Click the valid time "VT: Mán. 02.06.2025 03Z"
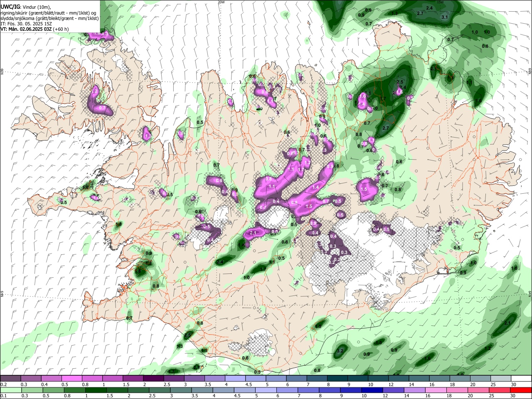 coord(26,29)
